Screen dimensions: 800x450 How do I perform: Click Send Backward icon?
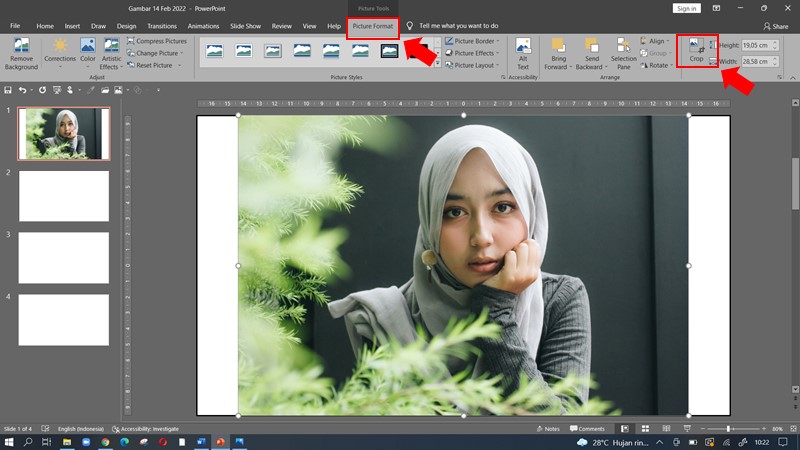(592, 46)
